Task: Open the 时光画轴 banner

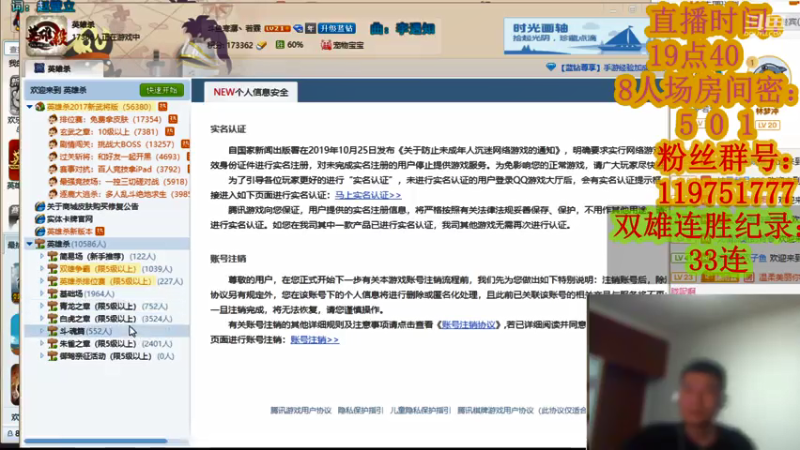Action: (x=576, y=36)
